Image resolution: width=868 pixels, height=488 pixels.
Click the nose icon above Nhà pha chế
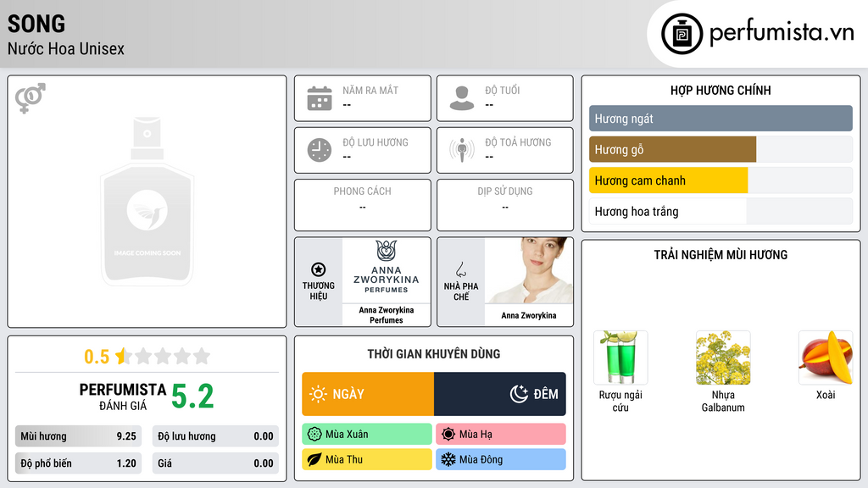coord(460,269)
